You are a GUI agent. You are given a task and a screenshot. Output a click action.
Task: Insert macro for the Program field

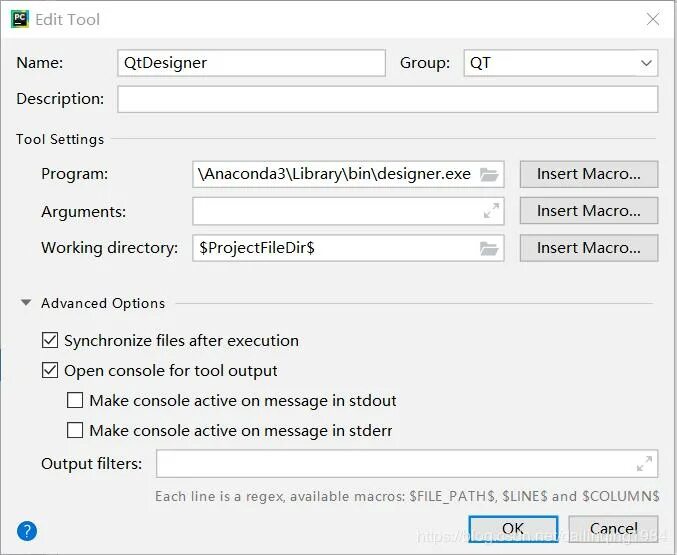point(588,174)
